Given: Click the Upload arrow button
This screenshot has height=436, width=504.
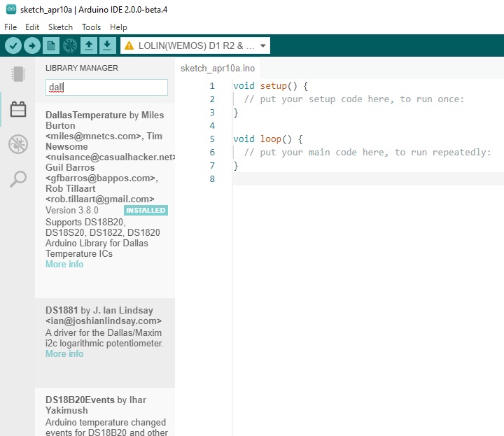Looking at the screenshot, I should coord(31,45).
